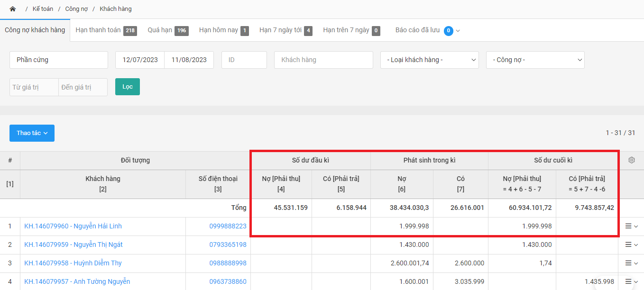Open row menu for Anh Tường Nguyễn

pyautogui.click(x=631, y=281)
